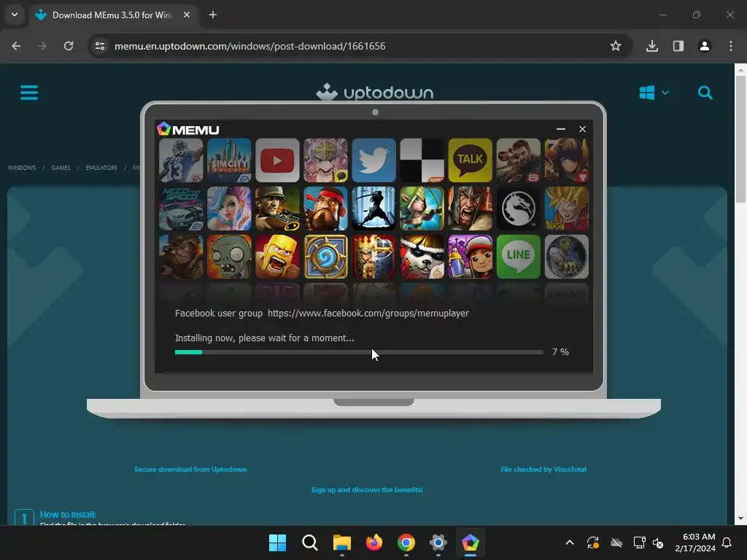Click the Clash of Clans barbarian icon
This screenshot has height=560, width=747.
click(x=277, y=257)
